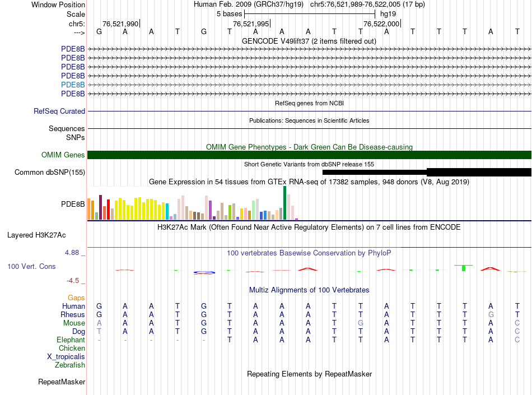Click the OMIM Genes dark green bar

tap(309, 155)
